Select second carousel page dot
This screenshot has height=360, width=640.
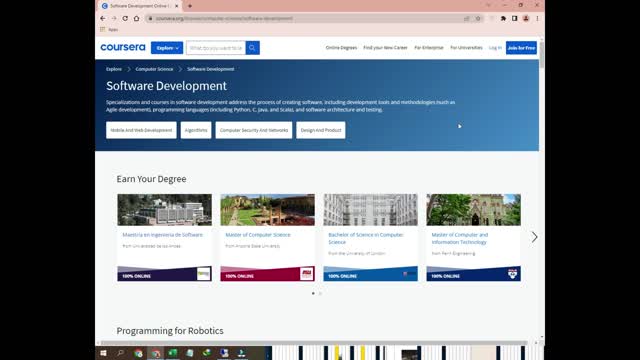[x=320, y=293]
